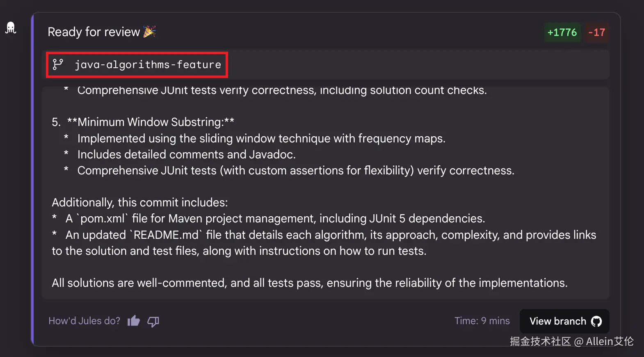Click the README.md bullet line
Image resolution: width=644 pixels, height=357 pixels.
tap(324, 235)
